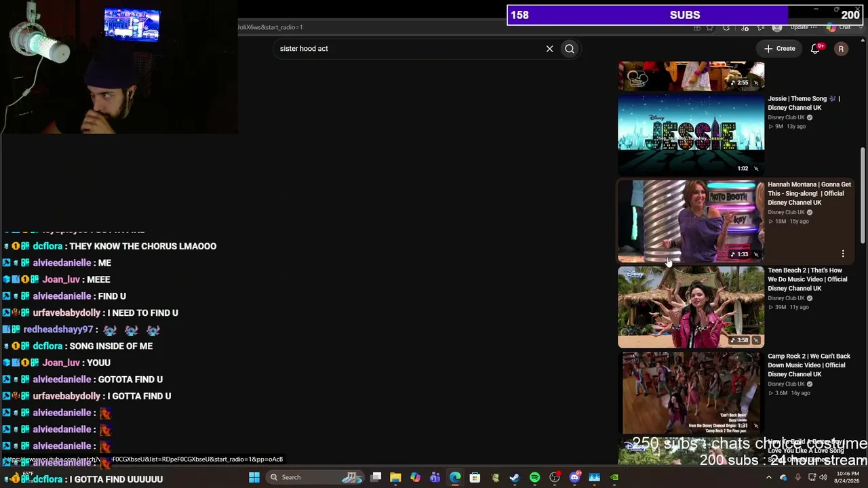Open 'Jessie | Theme Song' video title
This screenshot has width=868, height=488.
pos(804,103)
